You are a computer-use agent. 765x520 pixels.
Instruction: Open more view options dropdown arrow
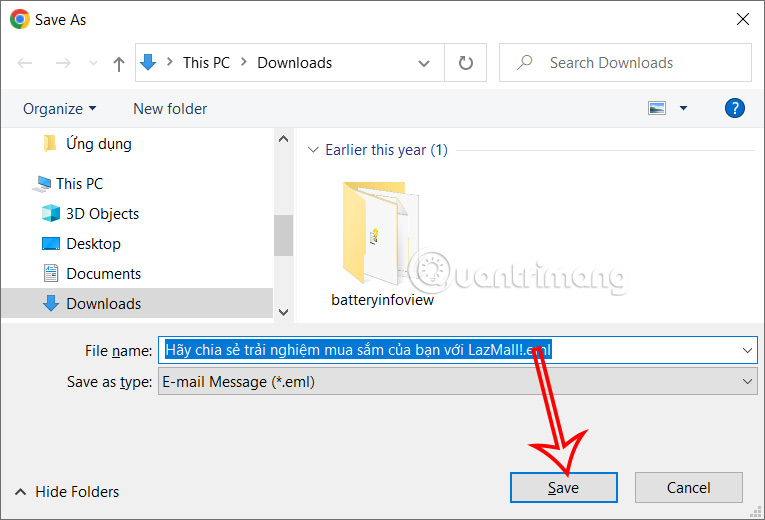tap(684, 108)
